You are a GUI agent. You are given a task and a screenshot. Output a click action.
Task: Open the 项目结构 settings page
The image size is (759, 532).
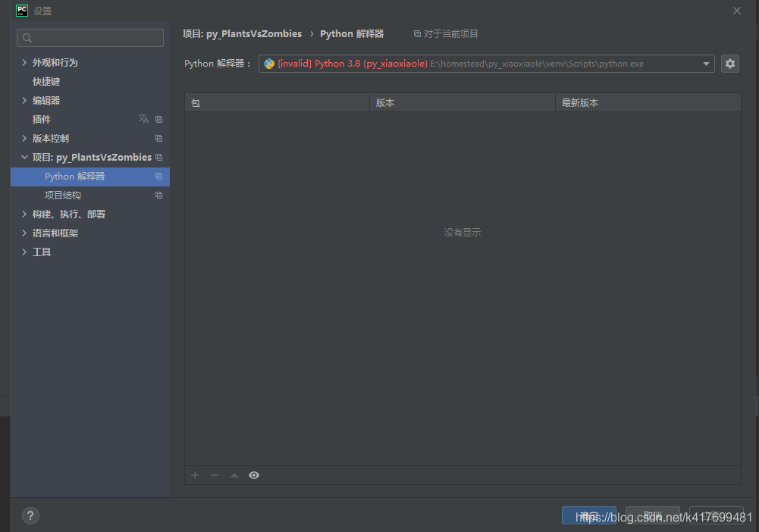click(63, 195)
